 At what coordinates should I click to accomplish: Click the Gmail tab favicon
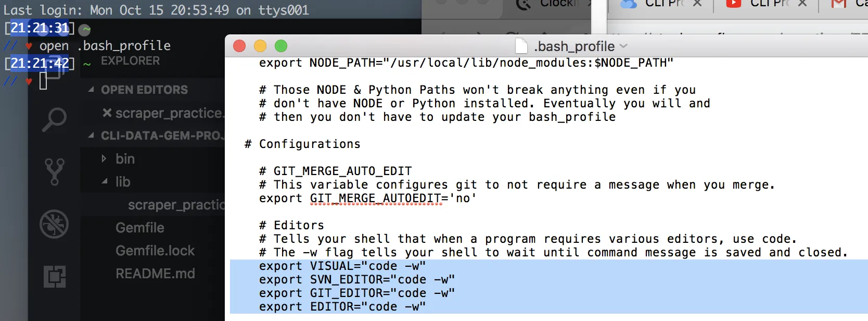(838, 4)
